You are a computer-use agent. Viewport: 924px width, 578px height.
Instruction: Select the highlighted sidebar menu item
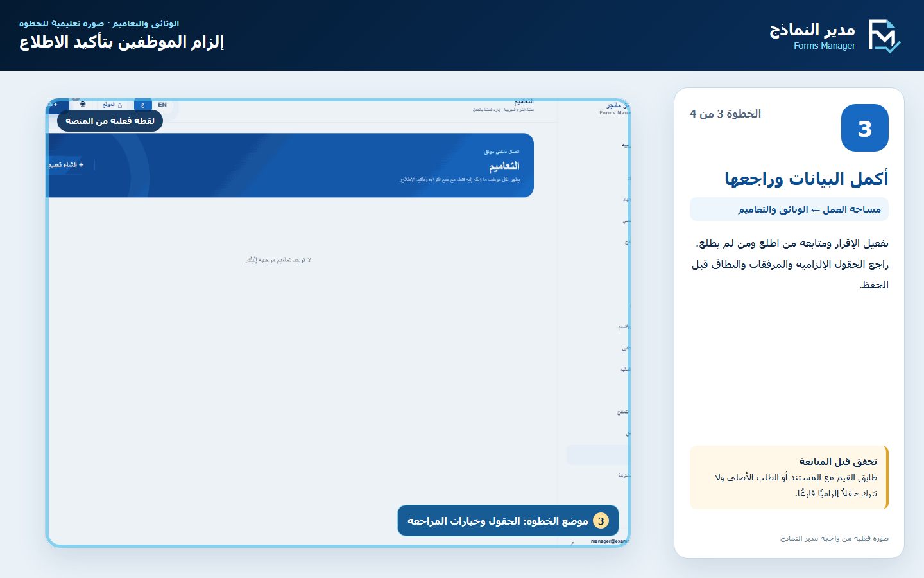(597, 455)
